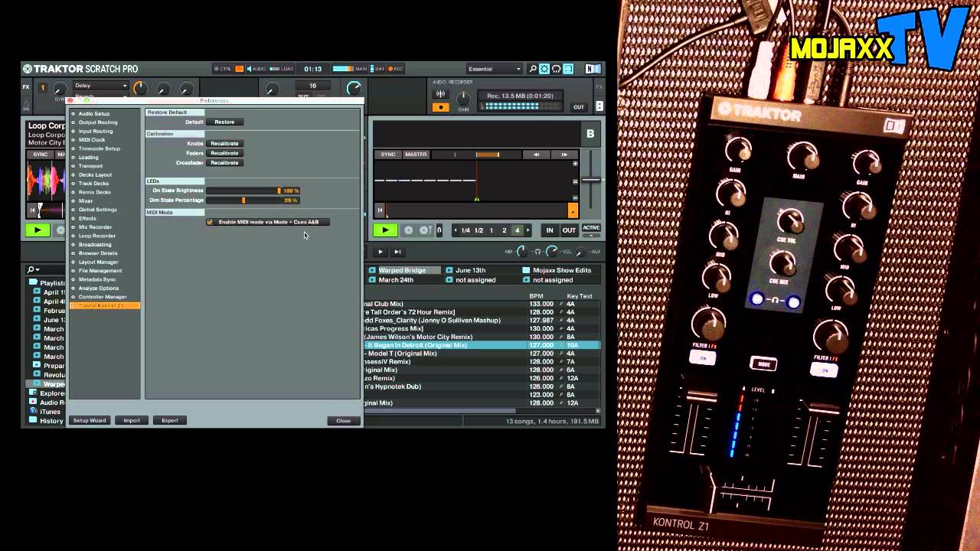This screenshot has height=551, width=980.
Task: Toggle SYNC on deck B
Action: (x=388, y=155)
